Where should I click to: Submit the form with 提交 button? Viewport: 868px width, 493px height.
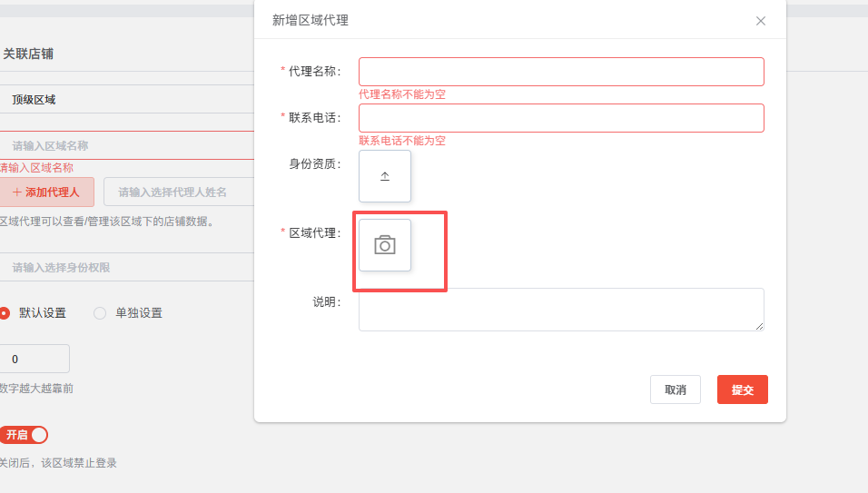pyautogui.click(x=742, y=389)
